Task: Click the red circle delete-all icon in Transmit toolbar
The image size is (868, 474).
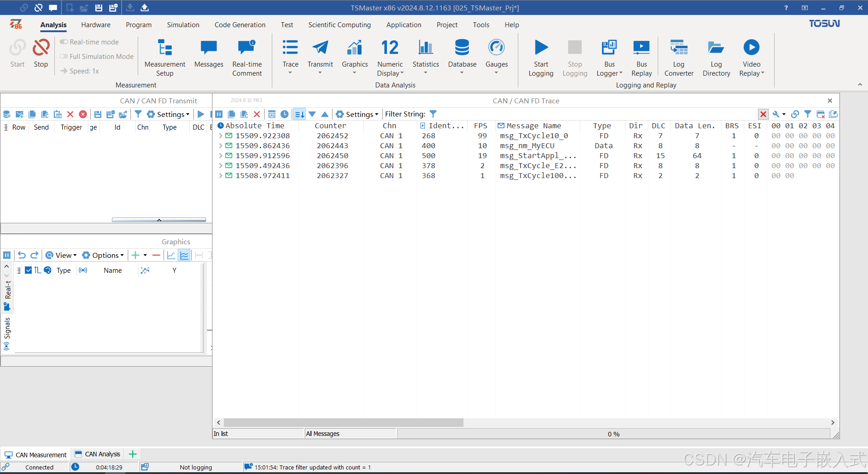Action: click(x=83, y=114)
